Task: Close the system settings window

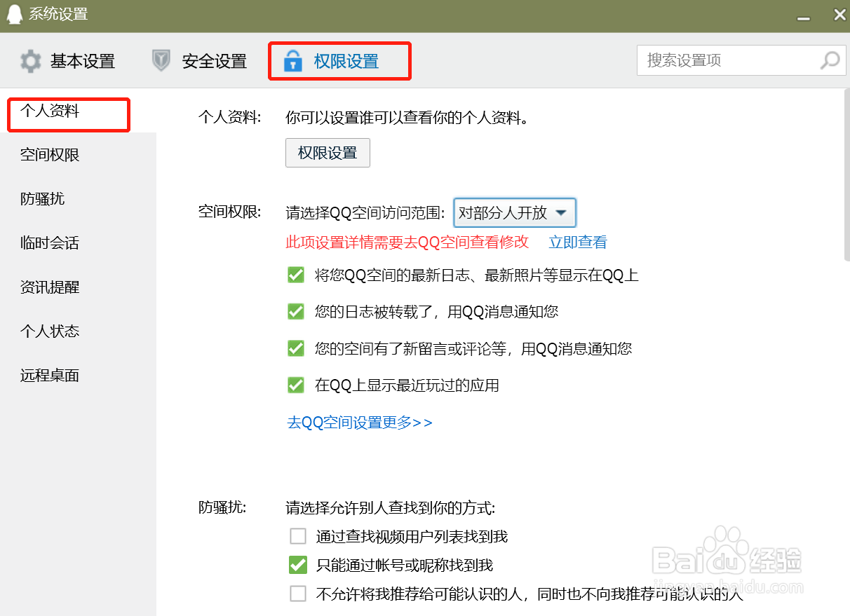Action: coord(839,15)
